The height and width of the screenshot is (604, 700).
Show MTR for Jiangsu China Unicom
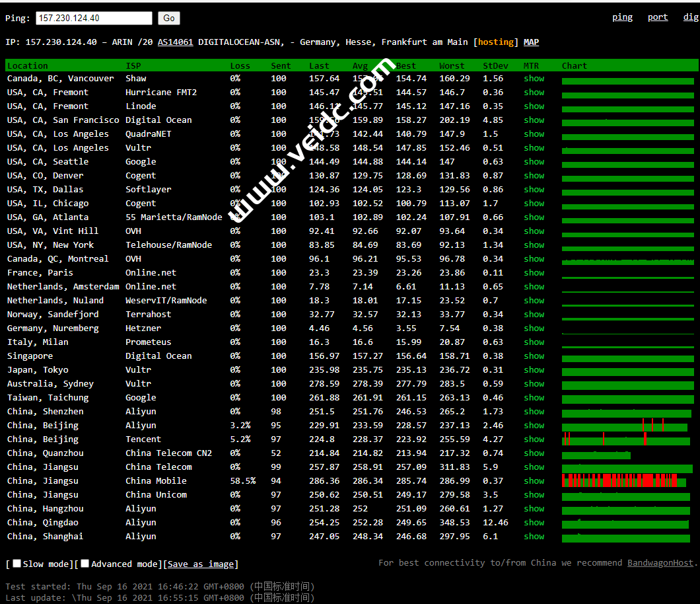tap(534, 494)
